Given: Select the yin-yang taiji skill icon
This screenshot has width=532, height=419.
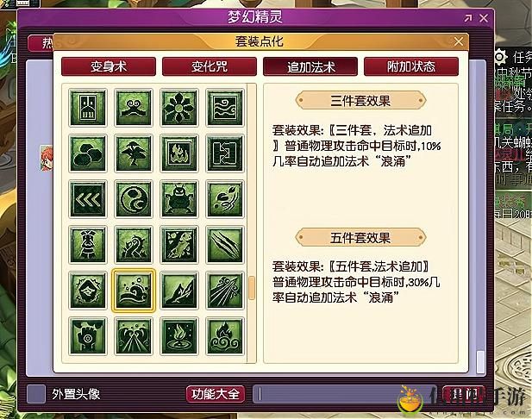Looking at the screenshot, I should pyautogui.click(x=134, y=198).
